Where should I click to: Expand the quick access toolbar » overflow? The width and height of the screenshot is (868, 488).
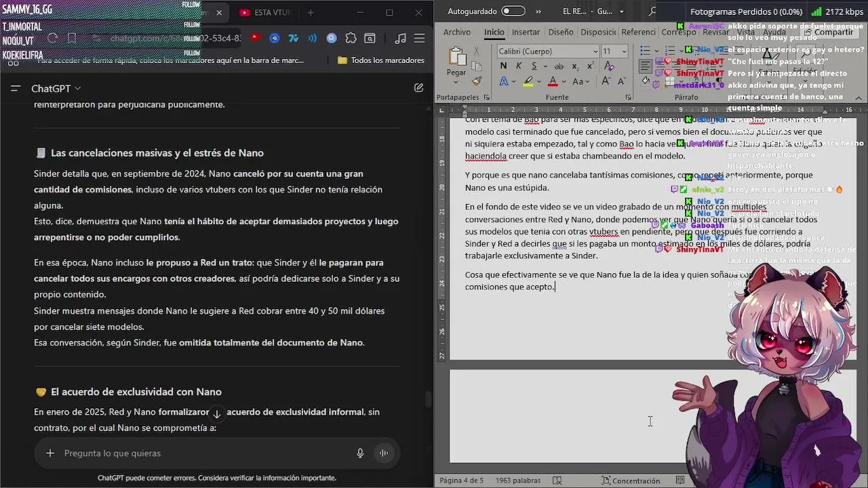tap(538, 12)
